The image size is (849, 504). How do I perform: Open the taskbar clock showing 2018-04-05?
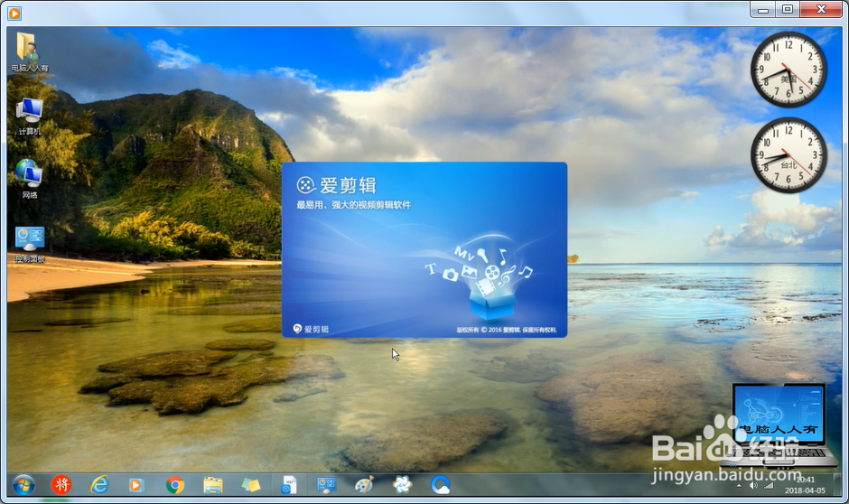tap(805, 484)
